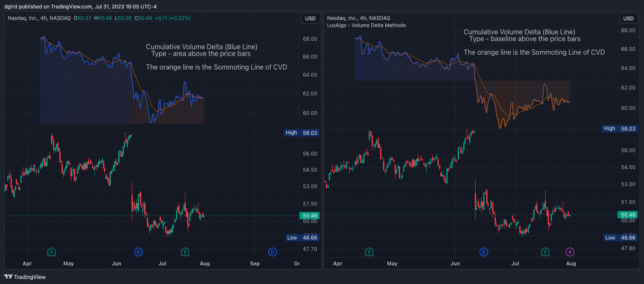Open April earnings marker on left chart
Screen dimensions: 644x284
pyautogui.click(x=51, y=252)
